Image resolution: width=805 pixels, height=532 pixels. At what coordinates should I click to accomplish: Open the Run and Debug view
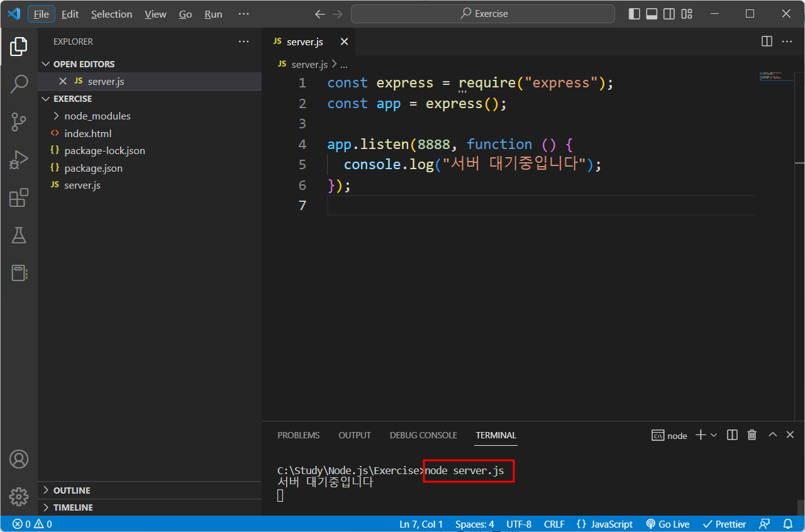coord(19,160)
